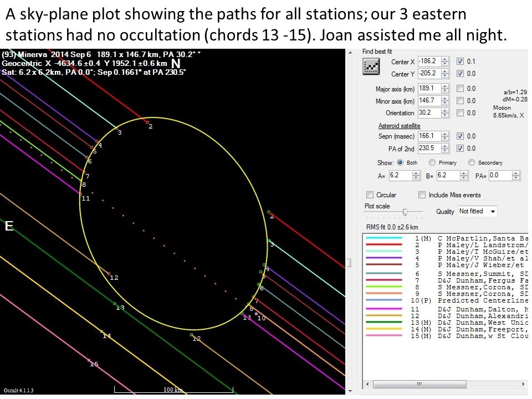Click the Plot scale slider handle
Screen dimensions: 532x399
tap(405, 212)
